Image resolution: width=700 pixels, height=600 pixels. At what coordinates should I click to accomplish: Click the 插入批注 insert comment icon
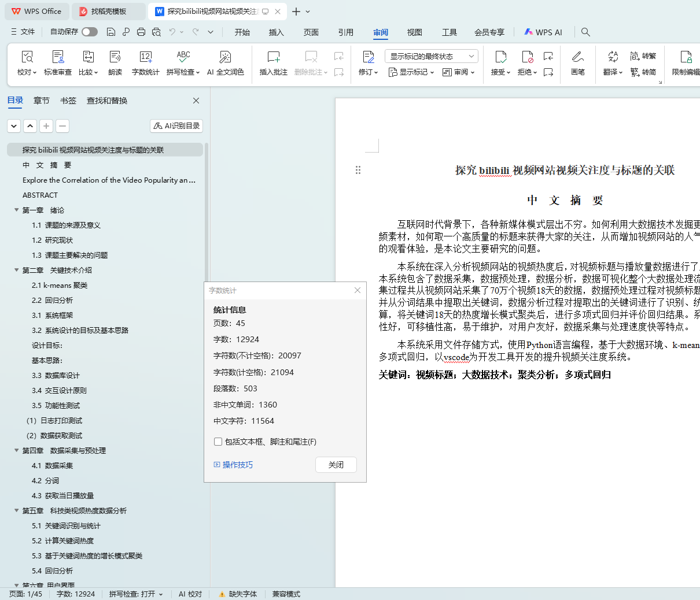[273, 57]
